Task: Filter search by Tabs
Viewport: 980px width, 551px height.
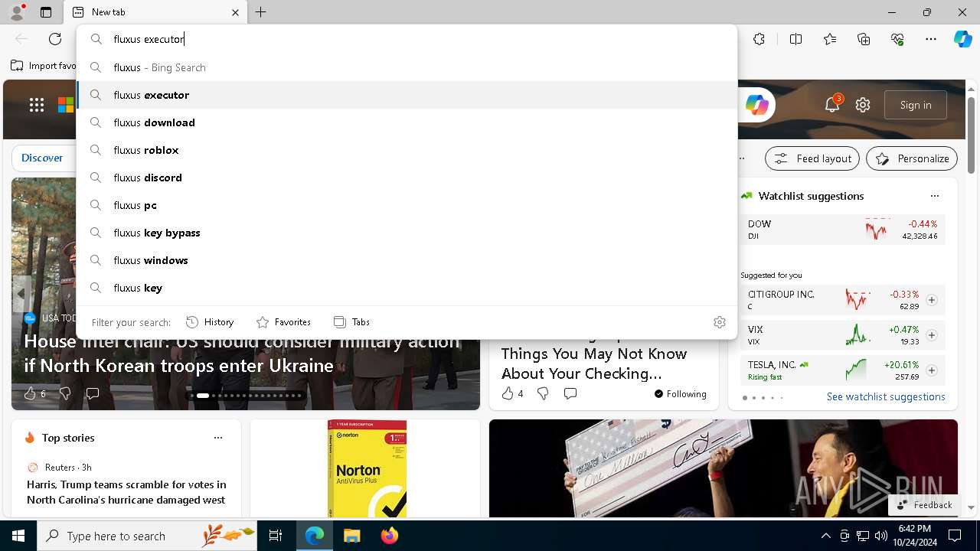Action: pyautogui.click(x=351, y=322)
